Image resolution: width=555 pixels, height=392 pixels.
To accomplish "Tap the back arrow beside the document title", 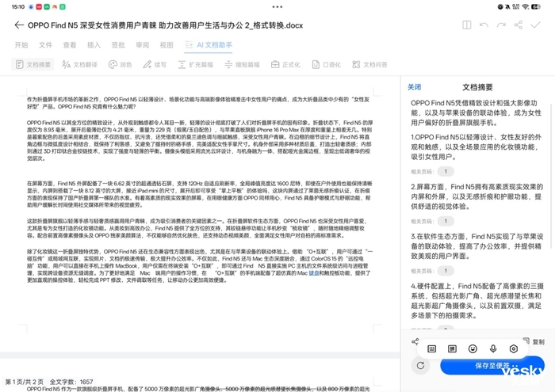I will tap(19, 25).
